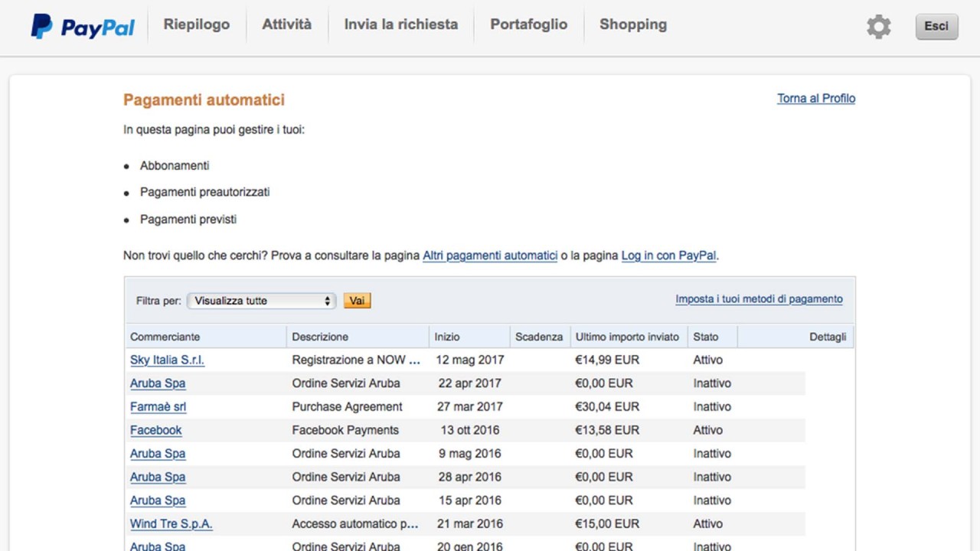Click the Esci logout button
This screenshot has height=551, width=980.
pos(936,26)
